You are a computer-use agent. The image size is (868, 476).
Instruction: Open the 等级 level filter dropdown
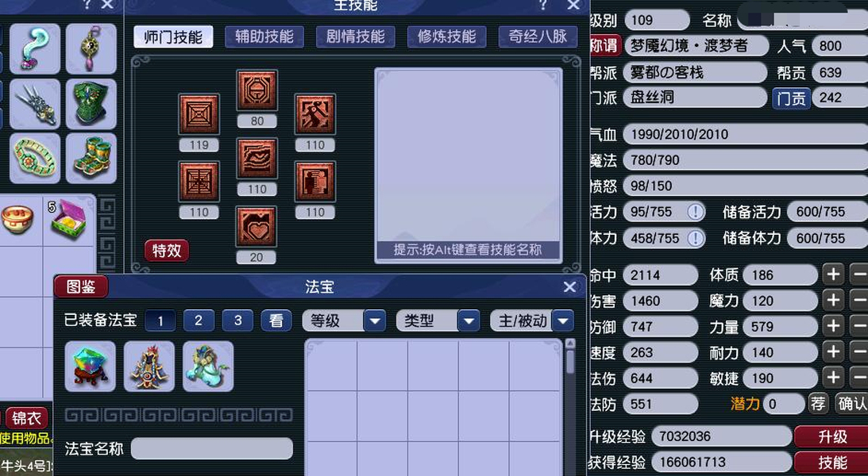[x=375, y=321]
